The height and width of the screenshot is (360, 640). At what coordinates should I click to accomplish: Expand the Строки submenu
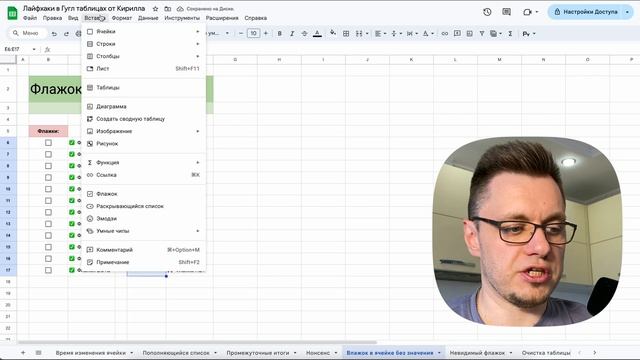(x=144, y=44)
